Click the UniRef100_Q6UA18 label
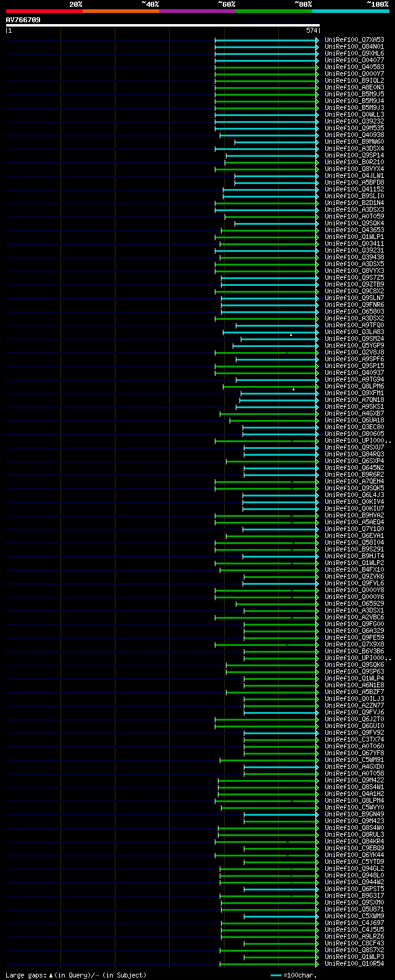 tap(354, 420)
